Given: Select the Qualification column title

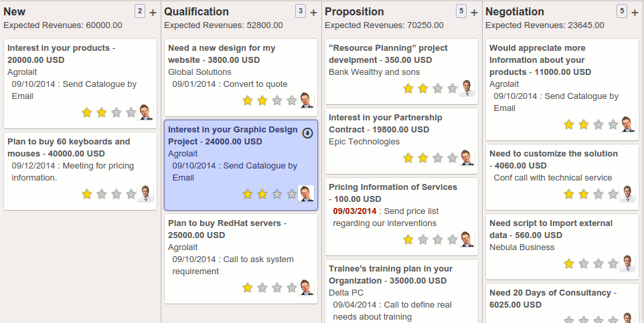Looking at the screenshot, I should pyautogui.click(x=196, y=11).
